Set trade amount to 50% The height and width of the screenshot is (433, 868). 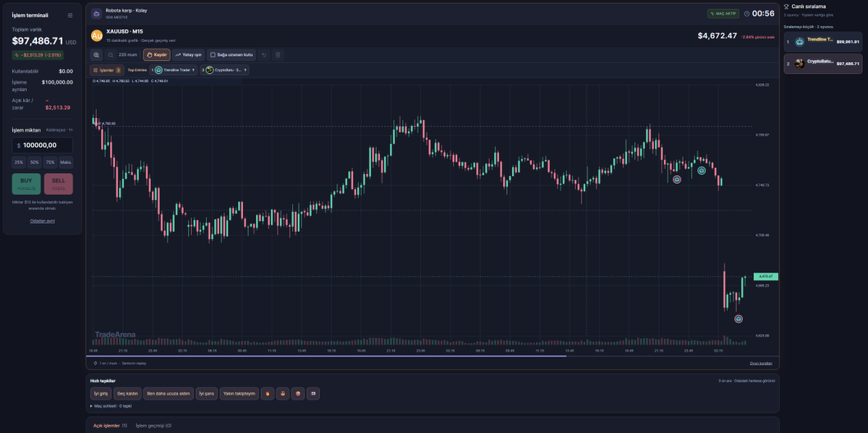(x=34, y=163)
